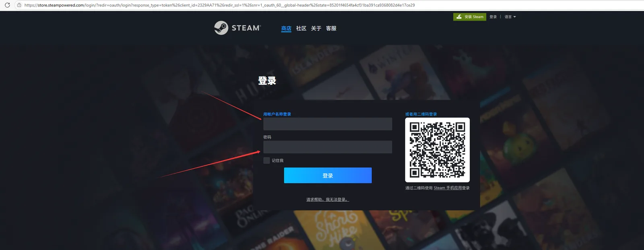The height and width of the screenshot is (250, 644).
Task: Open the 关于 about menu item
Action: point(316,28)
